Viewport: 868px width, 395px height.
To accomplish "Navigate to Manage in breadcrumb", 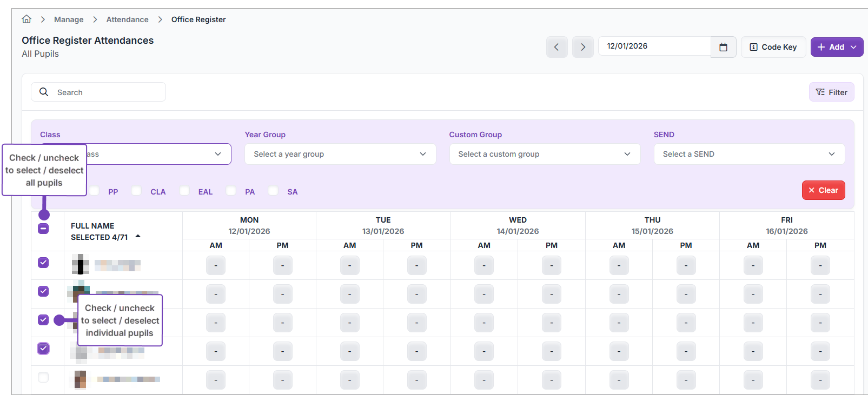I will (69, 19).
